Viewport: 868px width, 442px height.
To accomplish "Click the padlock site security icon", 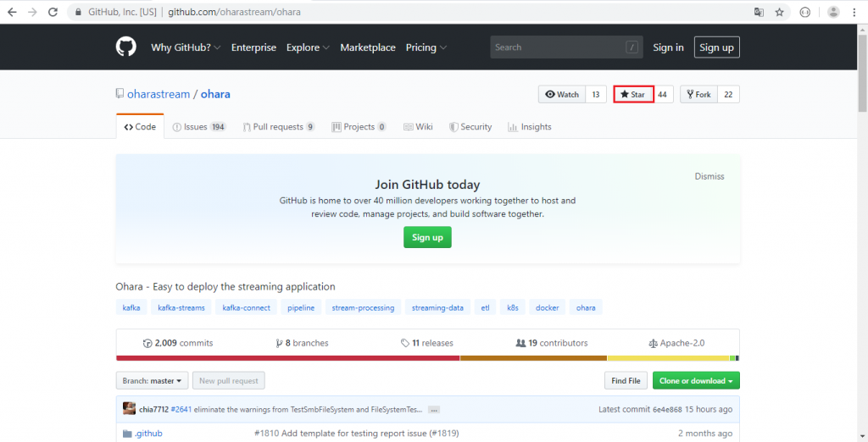I will [78, 12].
